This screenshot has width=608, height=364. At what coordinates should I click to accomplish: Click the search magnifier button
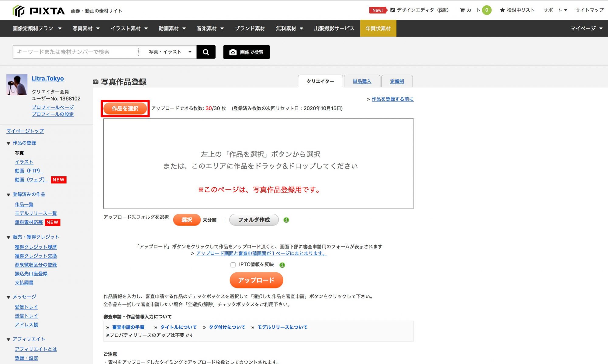click(x=206, y=52)
